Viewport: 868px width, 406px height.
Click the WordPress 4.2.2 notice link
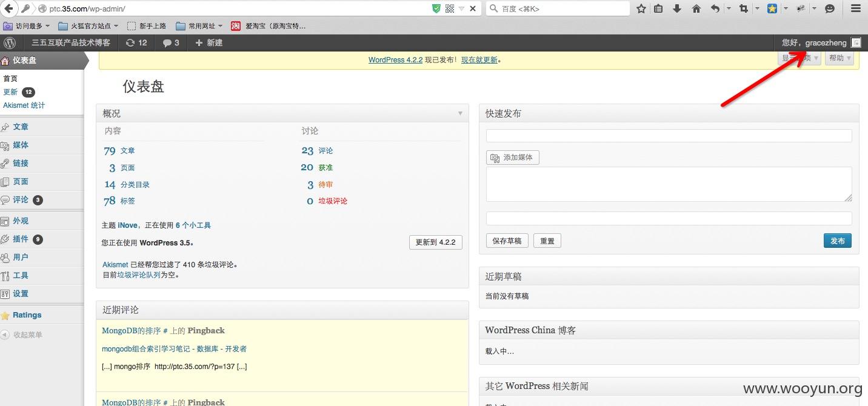click(395, 60)
